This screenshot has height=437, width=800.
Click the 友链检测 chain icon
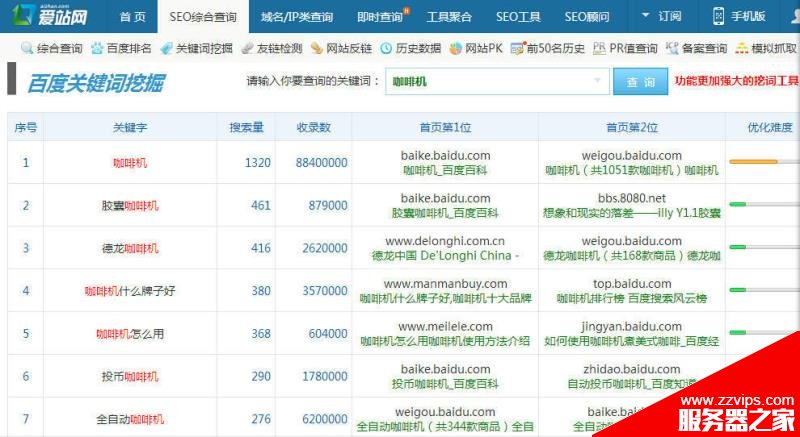(247, 48)
